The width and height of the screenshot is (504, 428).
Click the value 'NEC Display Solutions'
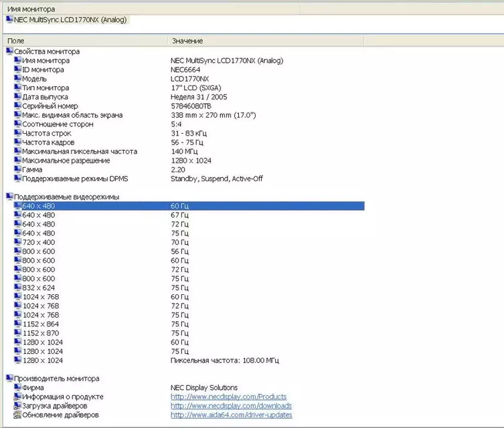[204, 388]
